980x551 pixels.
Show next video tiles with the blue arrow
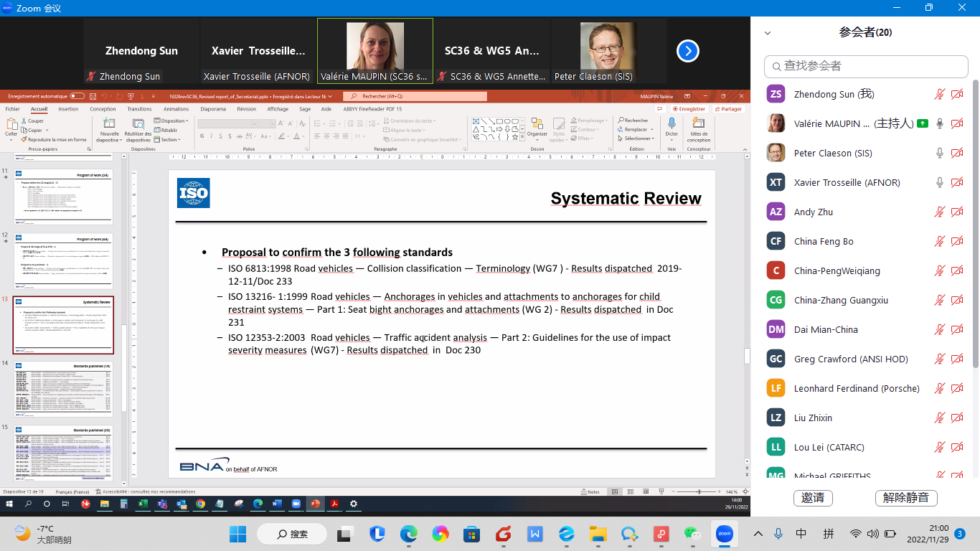pyautogui.click(x=687, y=51)
